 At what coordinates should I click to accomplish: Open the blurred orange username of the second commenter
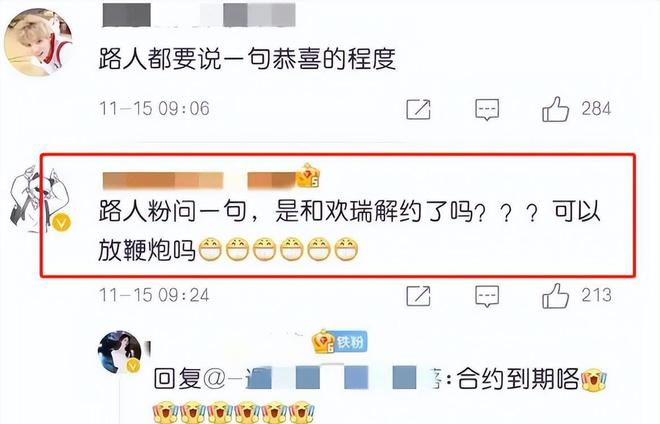tap(200, 180)
